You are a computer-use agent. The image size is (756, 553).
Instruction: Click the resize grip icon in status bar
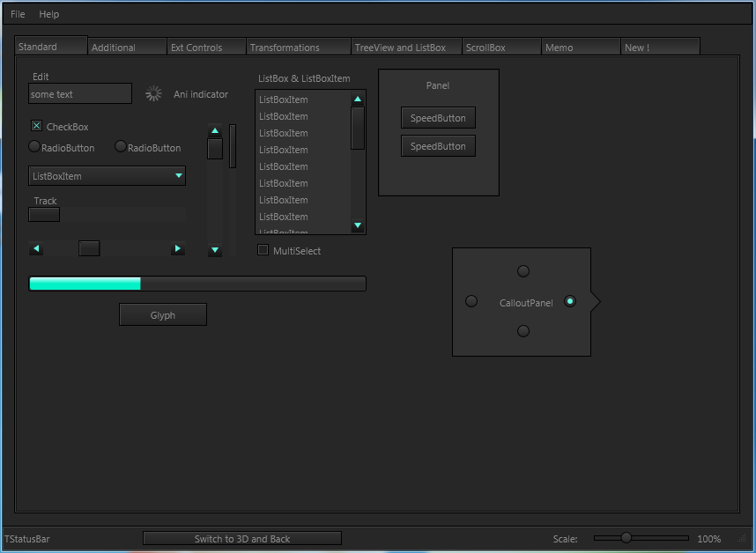point(742,538)
